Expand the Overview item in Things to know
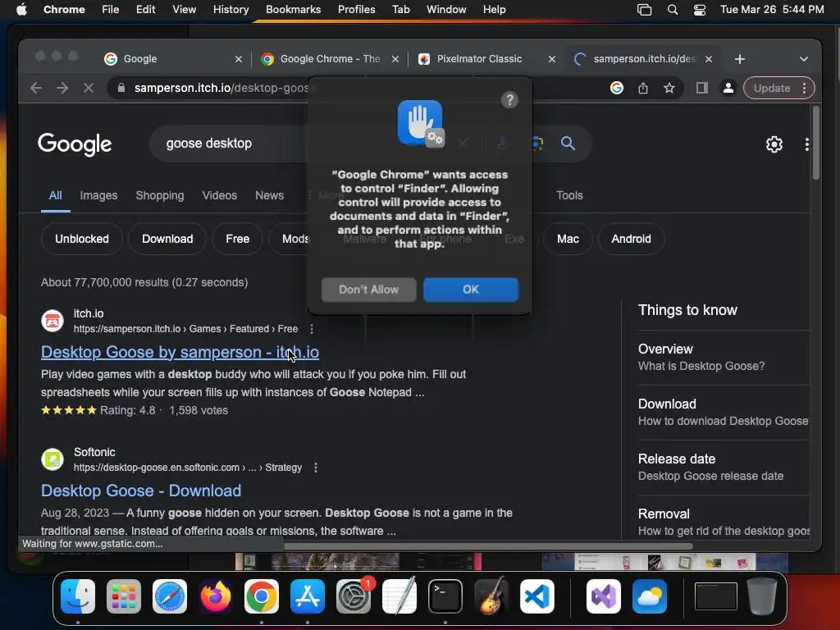840x630 pixels. tap(724, 358)
